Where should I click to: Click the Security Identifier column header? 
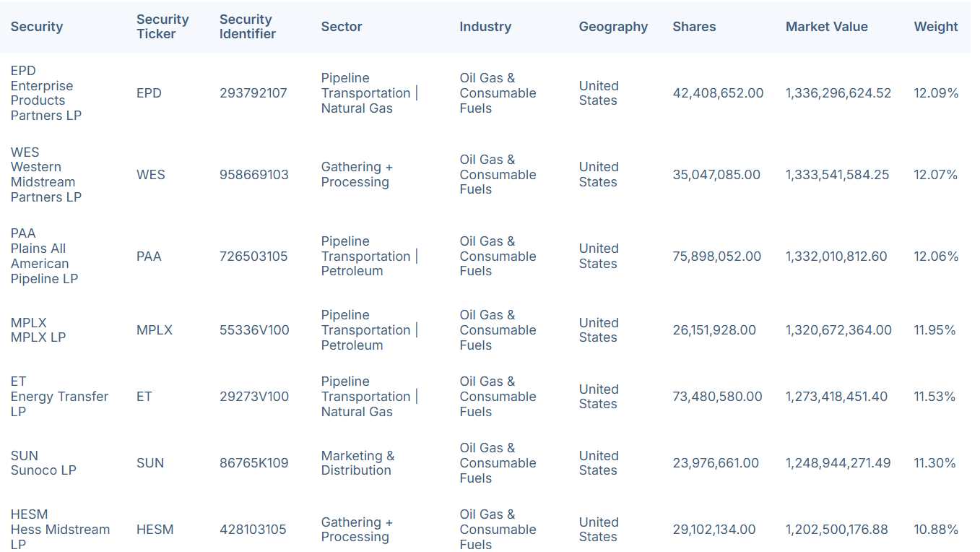pos(248,27)
